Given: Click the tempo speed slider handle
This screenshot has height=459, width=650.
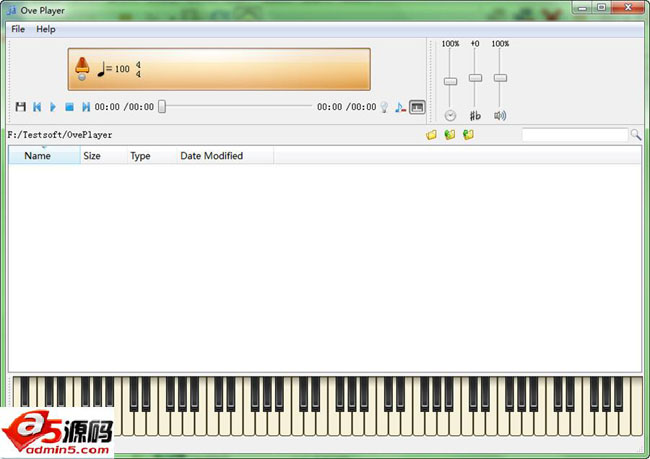Looking at the screenshot, I should click(450, 81).
